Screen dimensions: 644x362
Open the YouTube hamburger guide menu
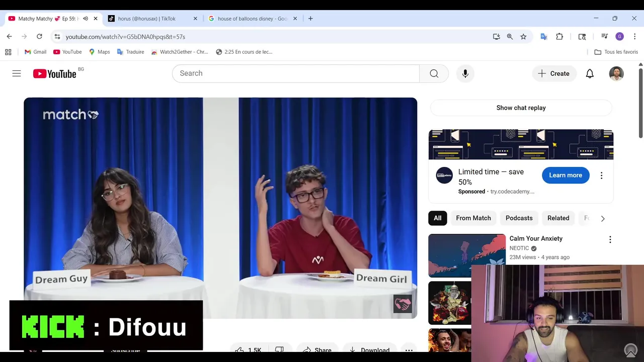(x=17, y=73)
